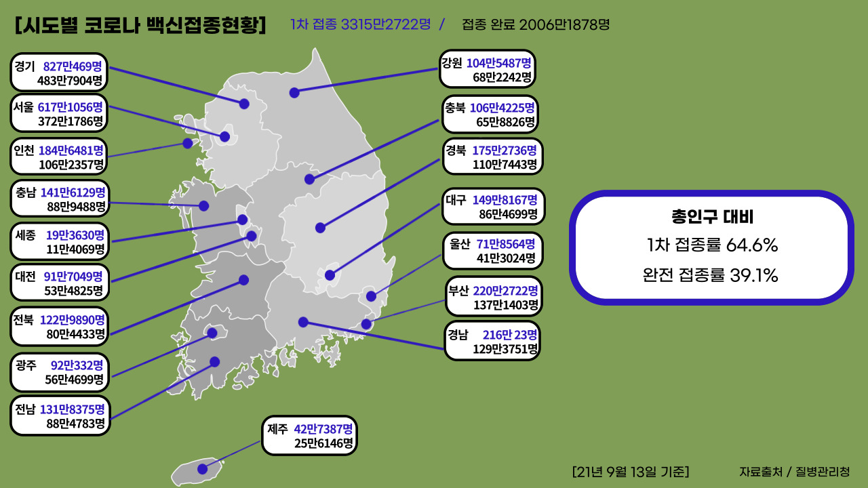Click the 광주 label box
868x488 pixels.
pos(60,371)
